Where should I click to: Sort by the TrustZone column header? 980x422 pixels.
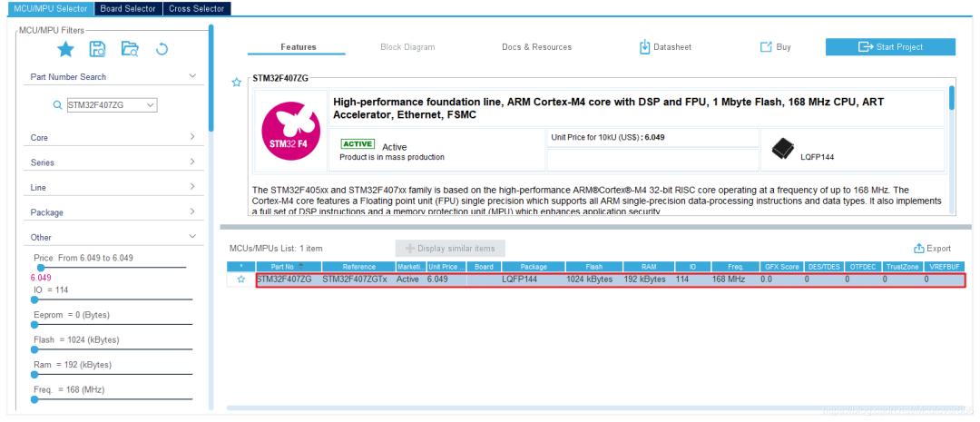point(903,266)
